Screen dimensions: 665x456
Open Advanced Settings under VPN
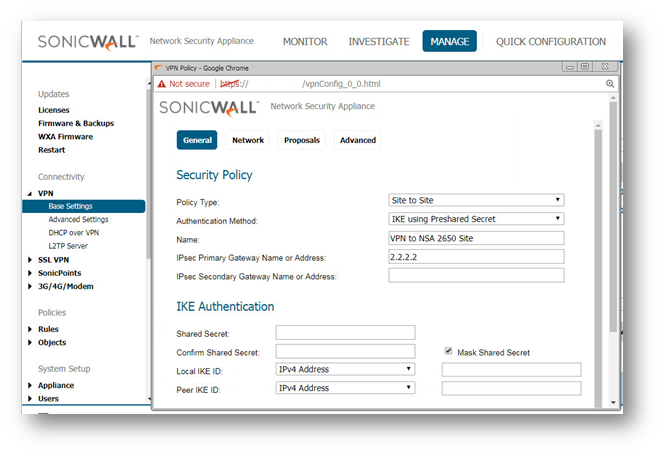78,219
